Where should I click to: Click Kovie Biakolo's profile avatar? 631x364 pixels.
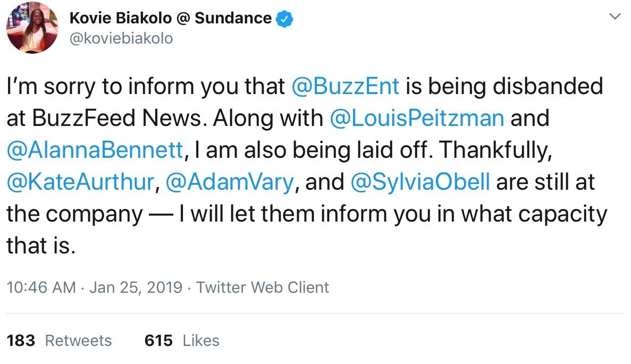pos(32,28)
